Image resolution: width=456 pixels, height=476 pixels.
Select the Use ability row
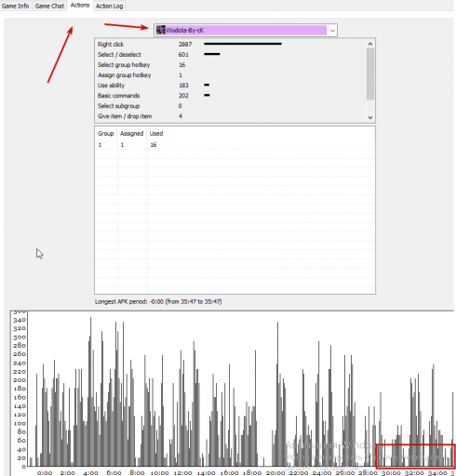(230, 86)
